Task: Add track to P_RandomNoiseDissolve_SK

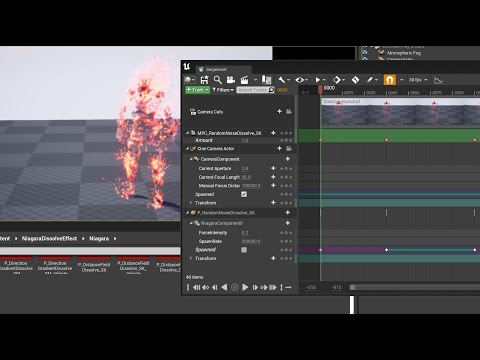Action: [288, 212]
